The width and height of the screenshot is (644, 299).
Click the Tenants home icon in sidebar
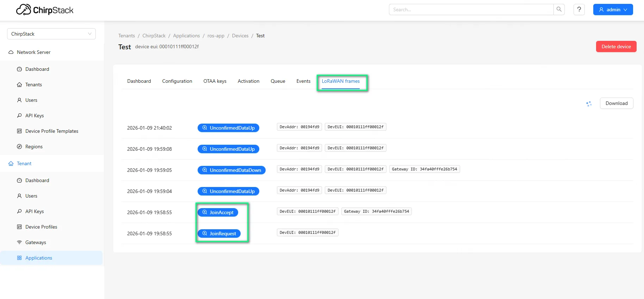(19, 85)
